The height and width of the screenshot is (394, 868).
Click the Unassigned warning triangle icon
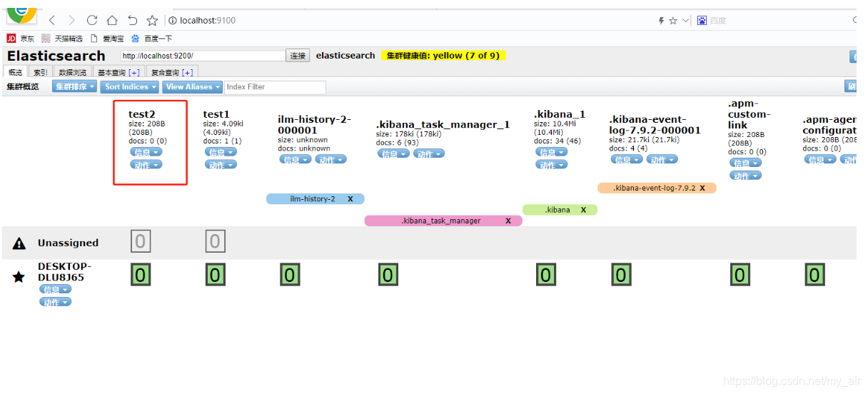[x=19, y=243]
